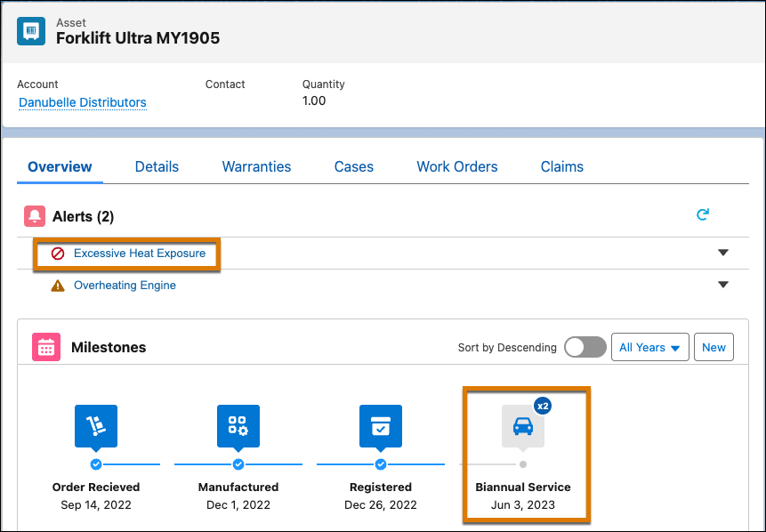Open the Danubelle Distributors account link

[x=82, y=102]
